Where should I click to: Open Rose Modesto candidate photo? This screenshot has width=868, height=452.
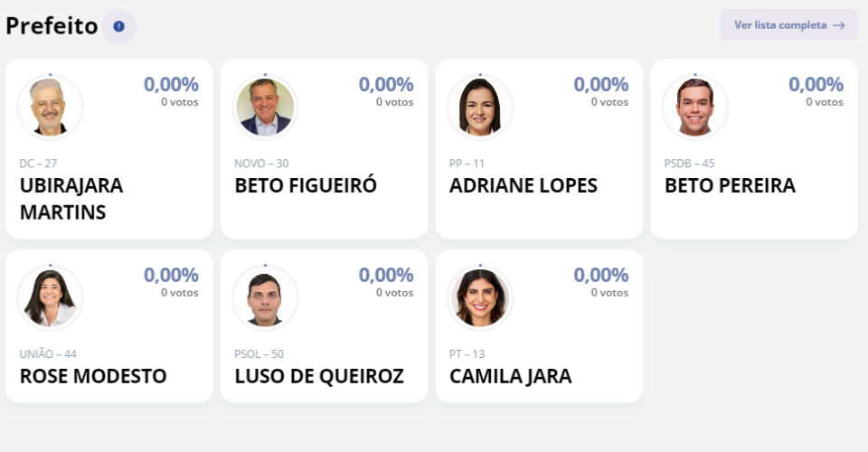point(50,297)
